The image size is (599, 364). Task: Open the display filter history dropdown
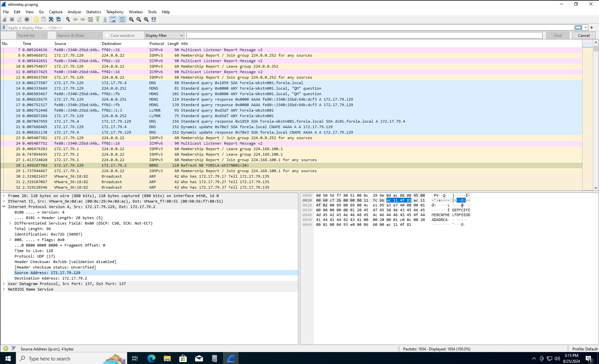tap(586, 28)
